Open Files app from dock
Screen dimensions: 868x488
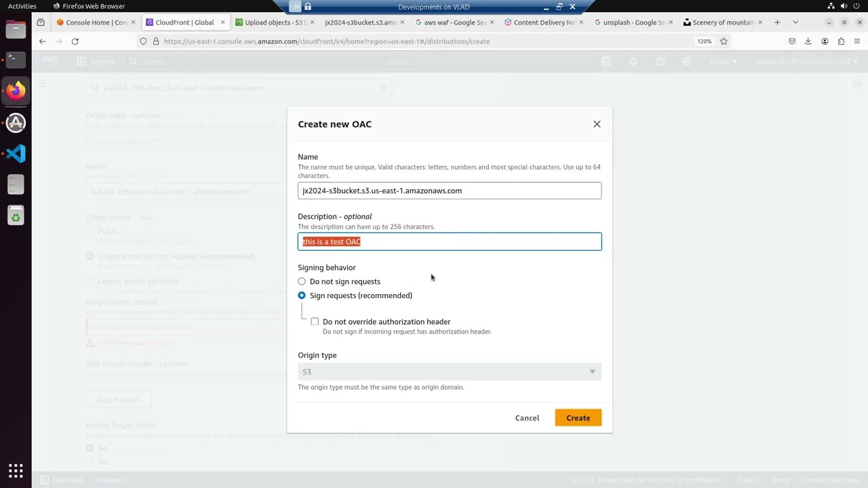(16, 29)
